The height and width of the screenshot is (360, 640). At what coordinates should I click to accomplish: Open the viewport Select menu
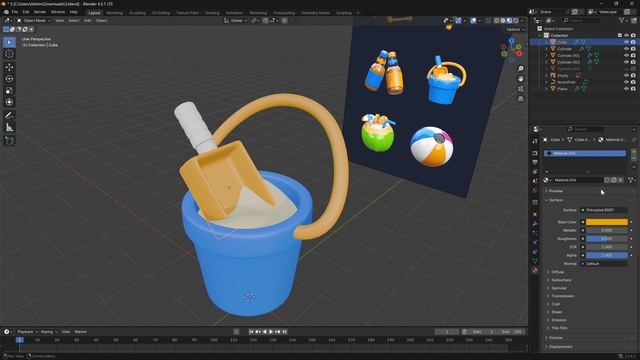pyautogui.click(x=73, y=20)
